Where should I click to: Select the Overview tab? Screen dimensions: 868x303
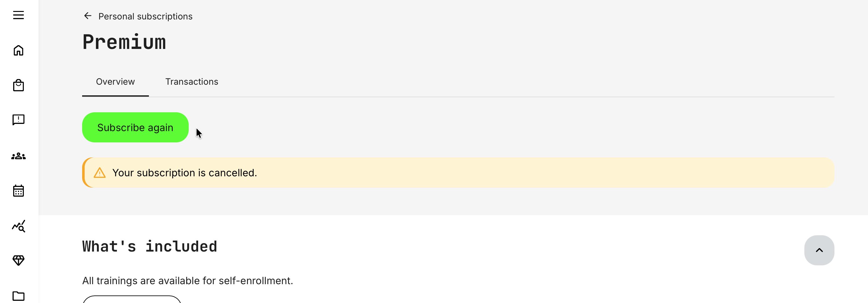pos(115,82)
